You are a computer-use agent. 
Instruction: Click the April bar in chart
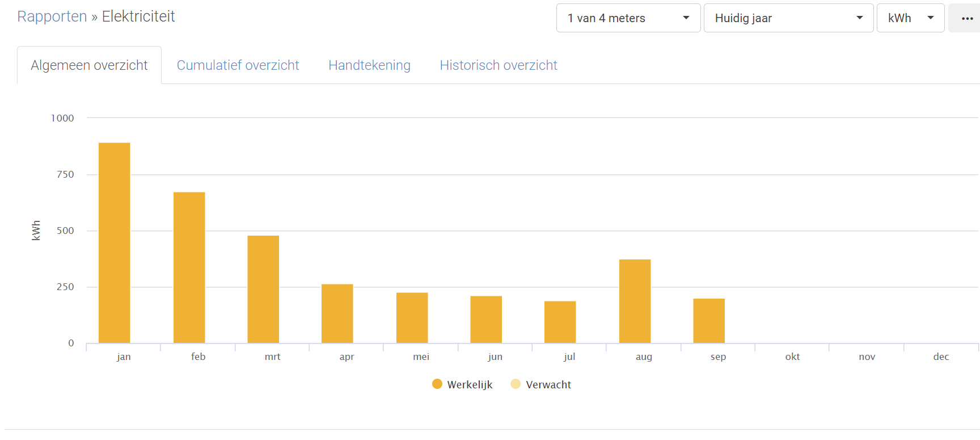(337, 313)
